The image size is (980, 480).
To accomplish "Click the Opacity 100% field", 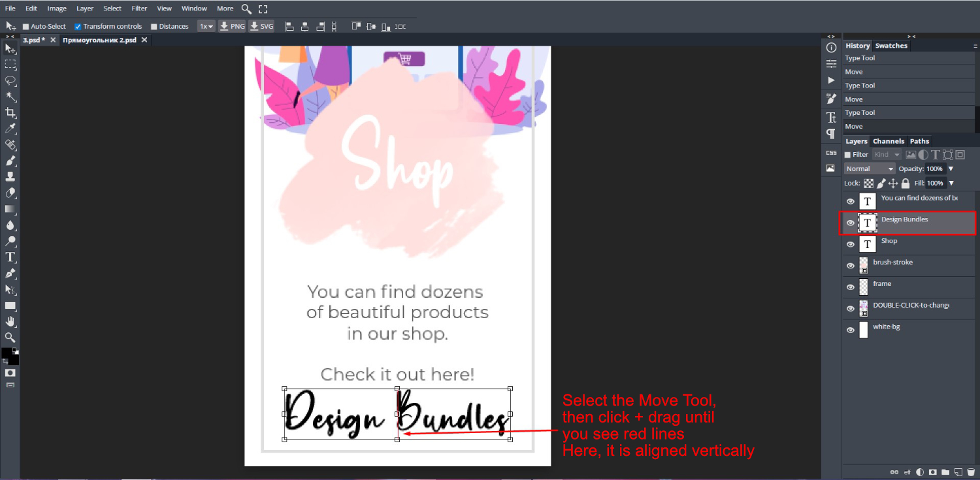I will [935, 168].
